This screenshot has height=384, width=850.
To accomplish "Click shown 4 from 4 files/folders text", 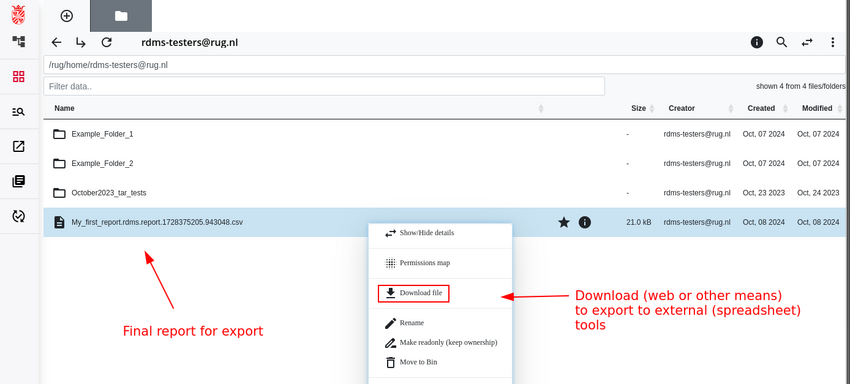I will click(x=801, y=86).
